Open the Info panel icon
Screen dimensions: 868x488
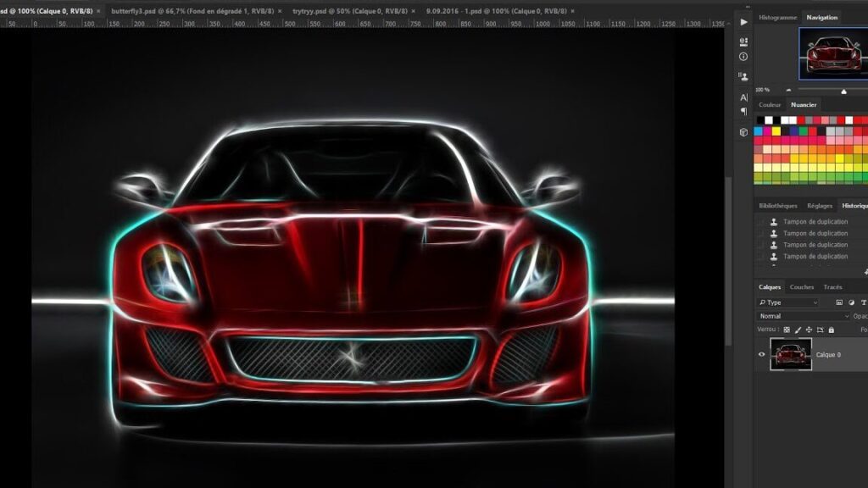pyautogui.click(x=743, y=57)
